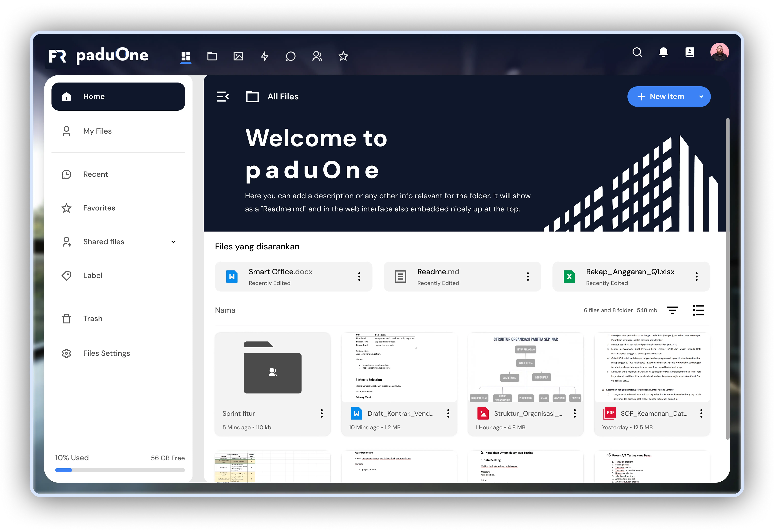Open the Draft_Kontrak_Vend document preview thumbnail
774x532 pixels.
tap(399, 367)
